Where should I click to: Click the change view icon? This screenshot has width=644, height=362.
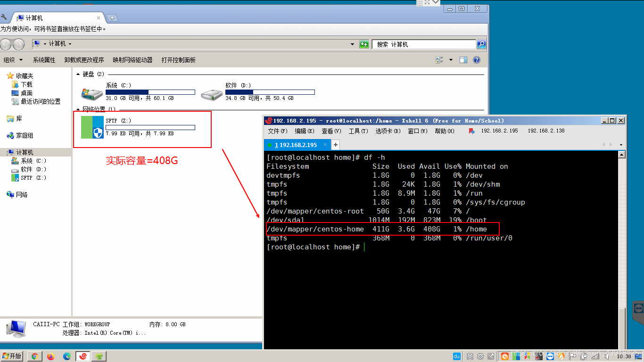click(439, 60)
